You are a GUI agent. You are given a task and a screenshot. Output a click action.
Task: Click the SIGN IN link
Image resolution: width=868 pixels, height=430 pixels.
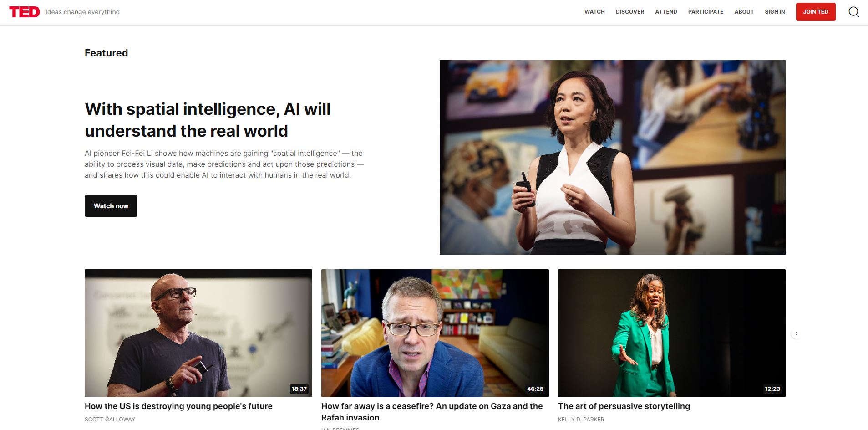[x=775, y=12]
